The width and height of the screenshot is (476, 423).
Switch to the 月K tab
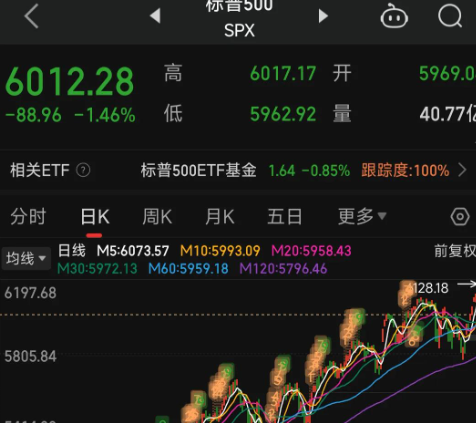220,217
